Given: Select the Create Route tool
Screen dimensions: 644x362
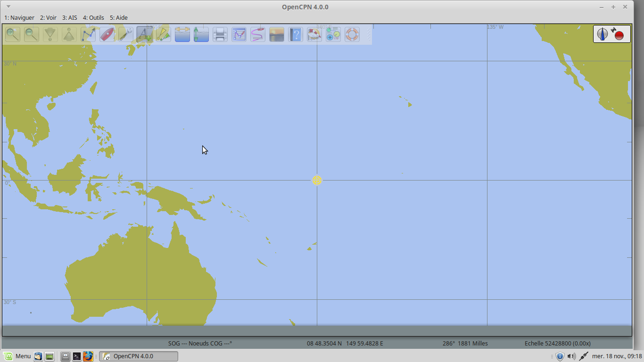Looking at the screenshot, I should point(88,34).
